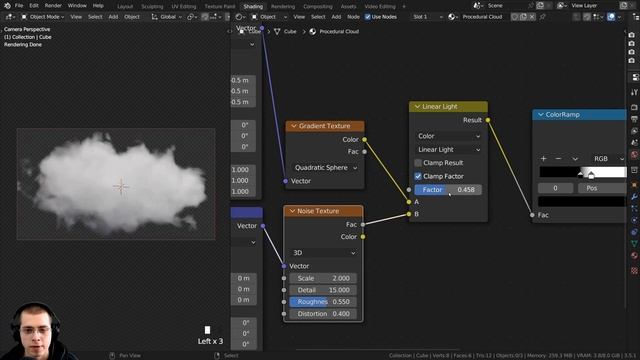This screenshot has width=640, height=360.
Task: Collapse the Gradient Texture node
Action: [294, 126]
